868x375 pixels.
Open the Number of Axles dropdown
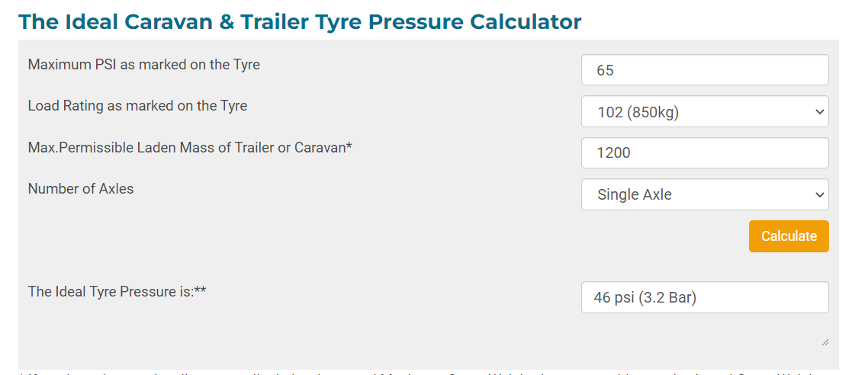pyautogui.click(x=704, y=194)
